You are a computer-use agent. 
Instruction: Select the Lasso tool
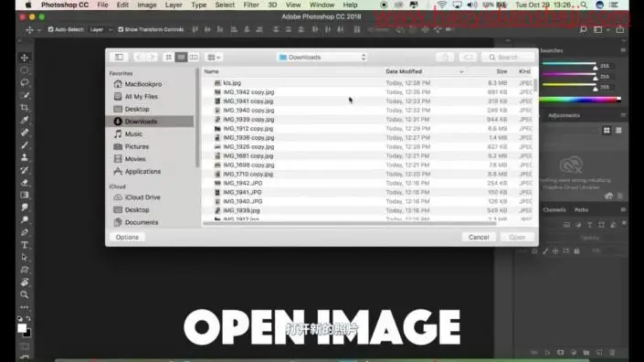click(25, 82)
